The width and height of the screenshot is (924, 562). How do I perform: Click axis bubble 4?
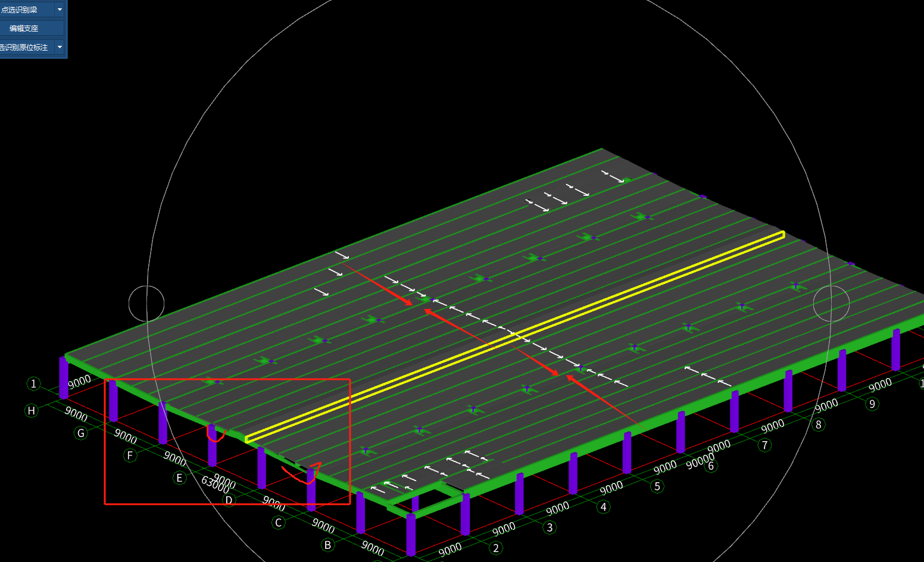coord(604,507)
